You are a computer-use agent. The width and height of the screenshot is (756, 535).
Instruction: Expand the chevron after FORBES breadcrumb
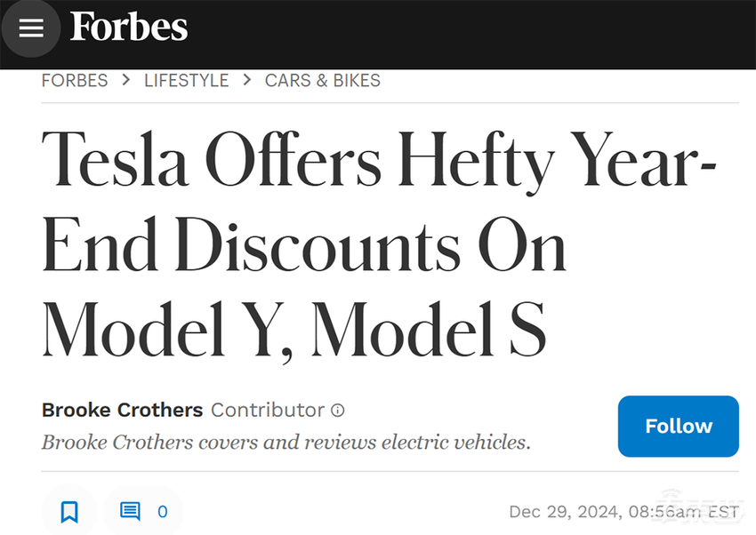125,80
